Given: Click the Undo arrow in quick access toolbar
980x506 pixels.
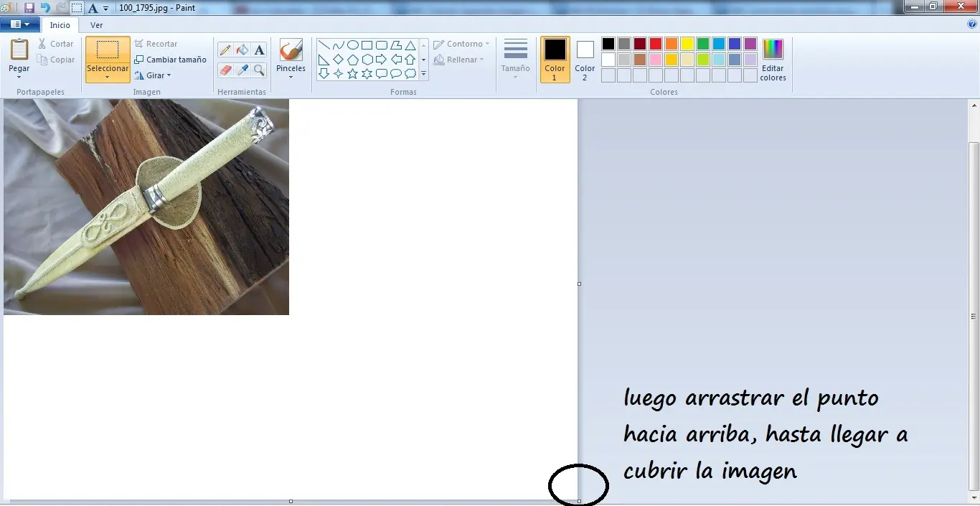Looking at the screenshot, I should point(45,8).
